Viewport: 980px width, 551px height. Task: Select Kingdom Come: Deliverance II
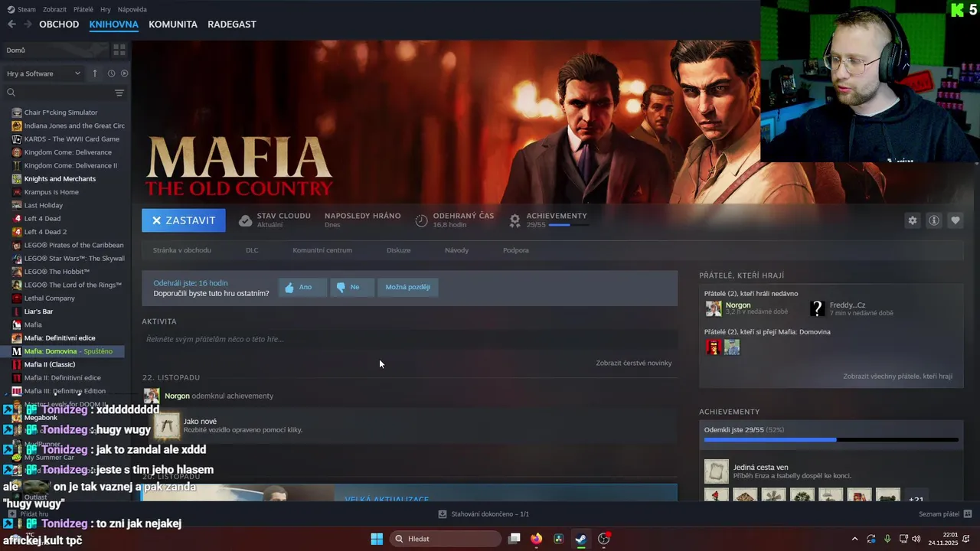(70, 165)
